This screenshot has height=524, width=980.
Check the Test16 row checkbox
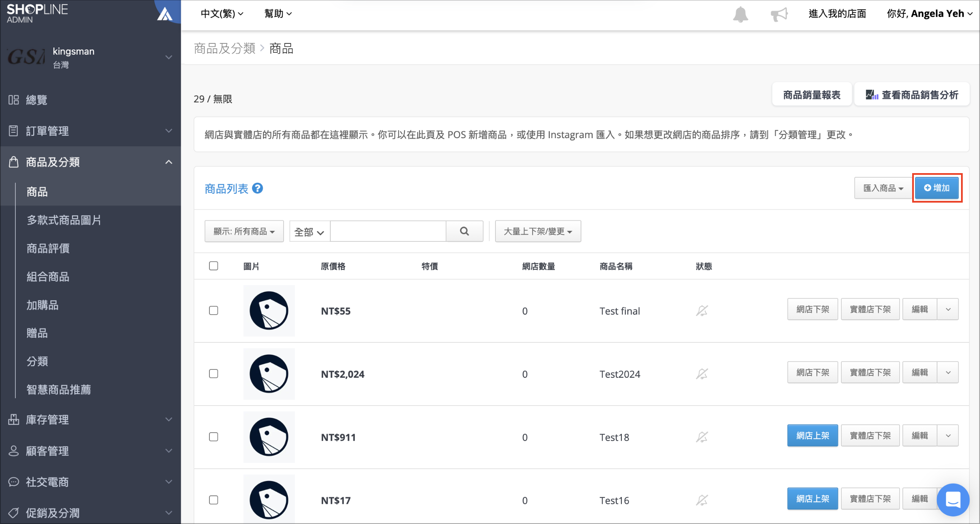coord(214,500)
